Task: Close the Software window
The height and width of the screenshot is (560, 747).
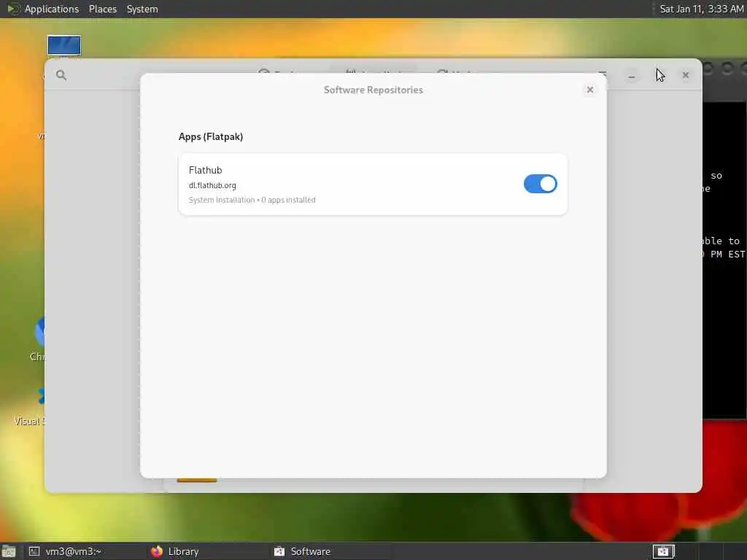Action: tap(686, 75)
